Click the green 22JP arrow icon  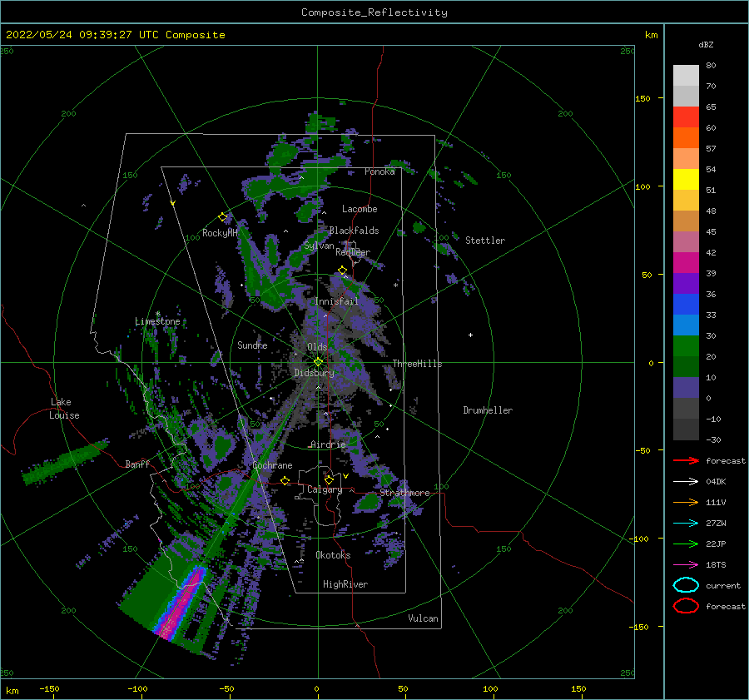point(686,544)
